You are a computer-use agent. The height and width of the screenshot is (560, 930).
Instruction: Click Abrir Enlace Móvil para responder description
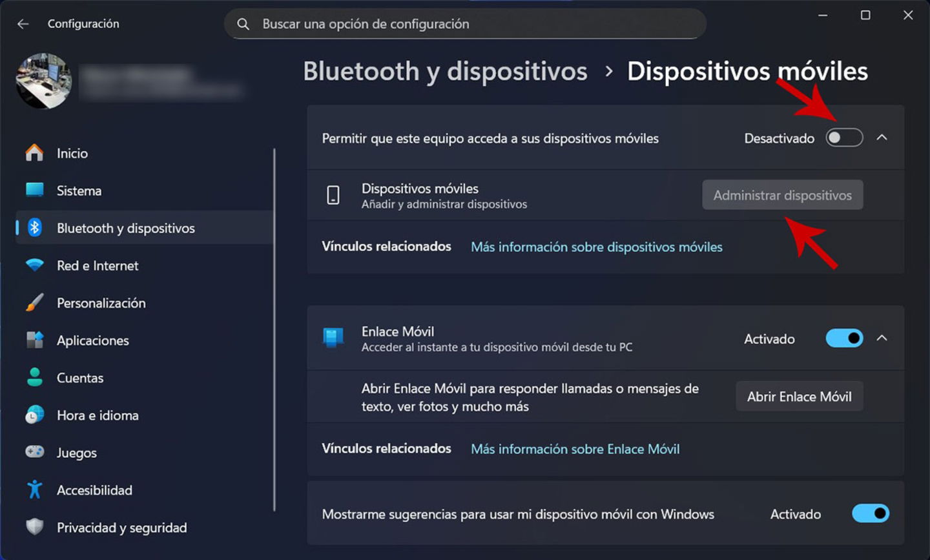click(x=530, y=397)
